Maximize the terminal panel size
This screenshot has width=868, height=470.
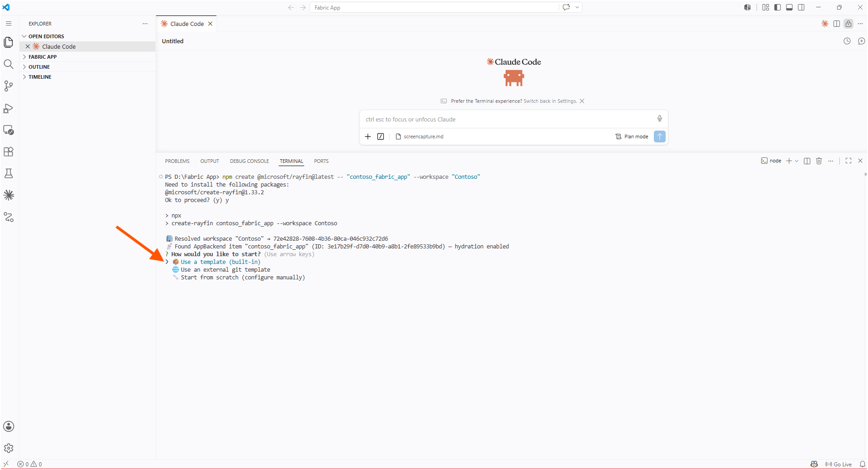[x=848, y=161]
